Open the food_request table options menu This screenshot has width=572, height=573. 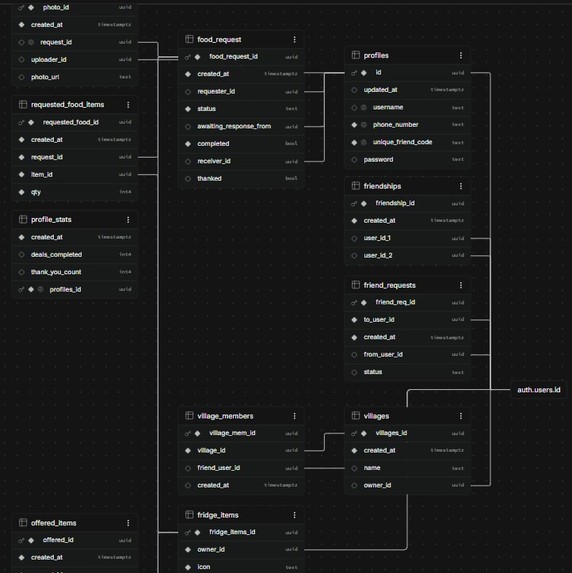(x=295, y=39)
